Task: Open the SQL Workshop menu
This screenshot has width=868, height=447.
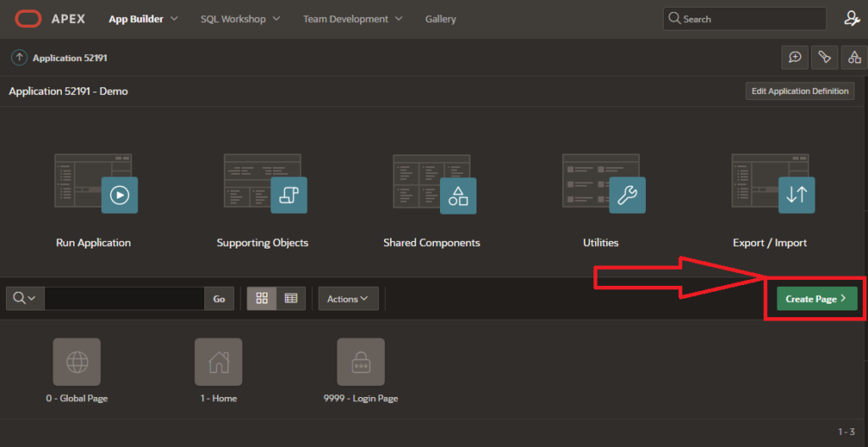Action: [x=241, y=19]
